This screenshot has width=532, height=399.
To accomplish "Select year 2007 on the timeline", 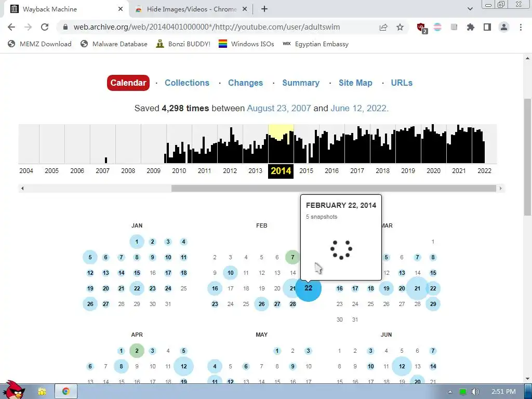I will tap(102, 170).
